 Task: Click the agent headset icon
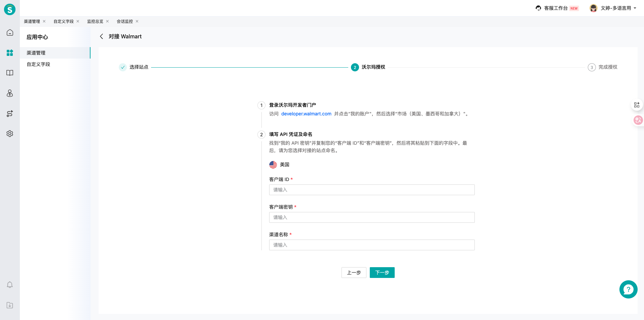(x=538, y=8)
